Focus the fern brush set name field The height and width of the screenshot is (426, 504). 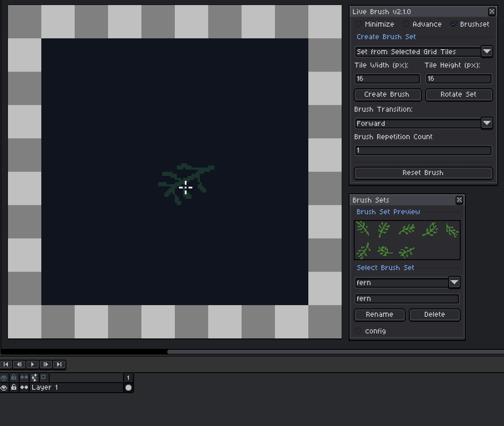pyautogui.click(x=407, y=299)
